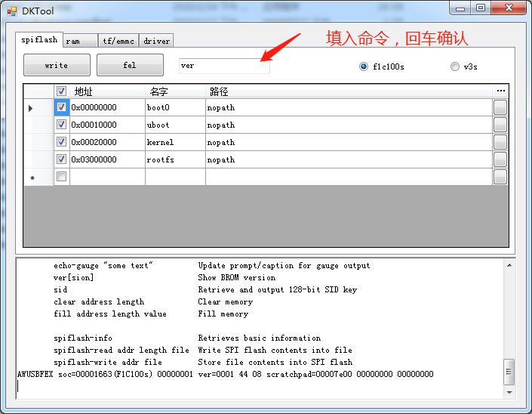Screen dimensions: 532x414
Task: Toggle the select-all header checkbox
Action: click(x=61, y=91)
